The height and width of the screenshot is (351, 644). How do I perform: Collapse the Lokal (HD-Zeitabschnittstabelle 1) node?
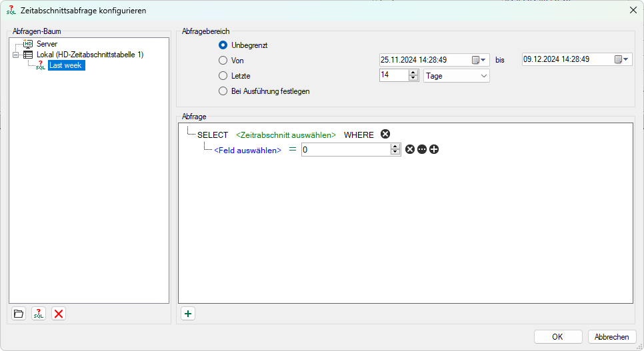15,55
